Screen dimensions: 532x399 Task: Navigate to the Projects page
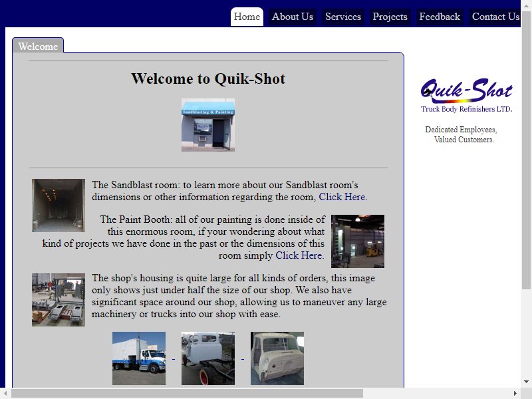390,17
